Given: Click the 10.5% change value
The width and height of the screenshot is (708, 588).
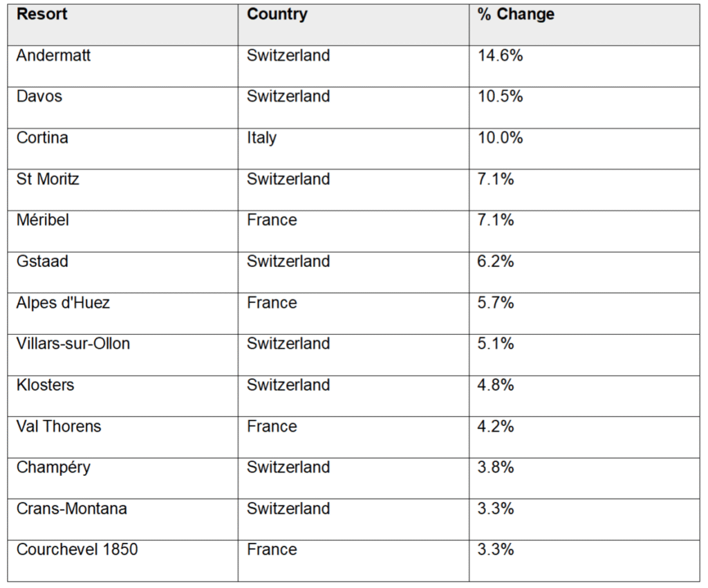Looking at the screenshot, I should pos(500,96).
